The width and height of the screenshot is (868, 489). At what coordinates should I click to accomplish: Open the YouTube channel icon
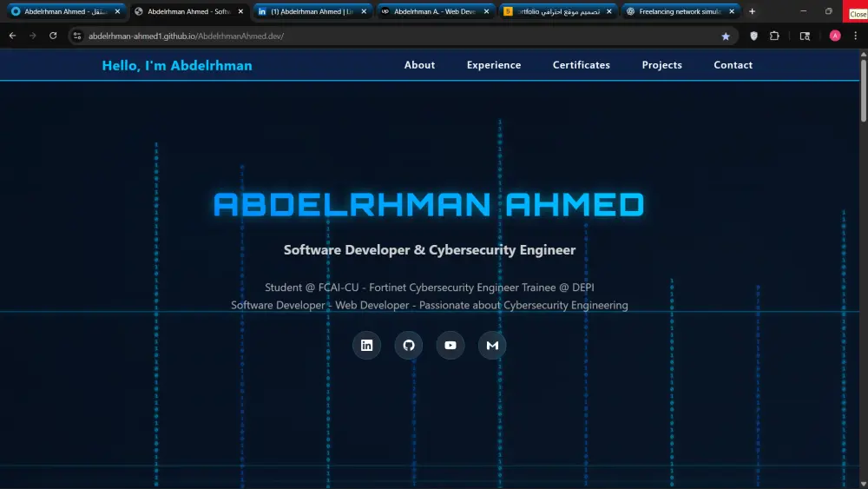(450, 345)
